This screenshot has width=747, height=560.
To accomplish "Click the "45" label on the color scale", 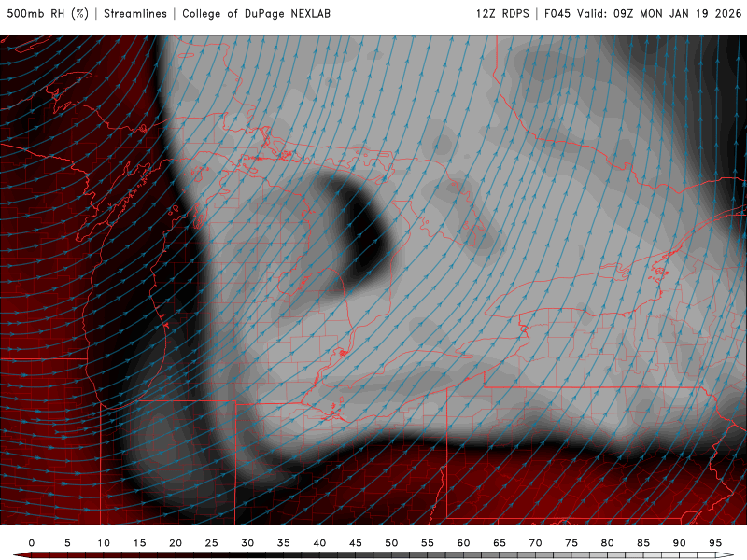I will point(356,543).
